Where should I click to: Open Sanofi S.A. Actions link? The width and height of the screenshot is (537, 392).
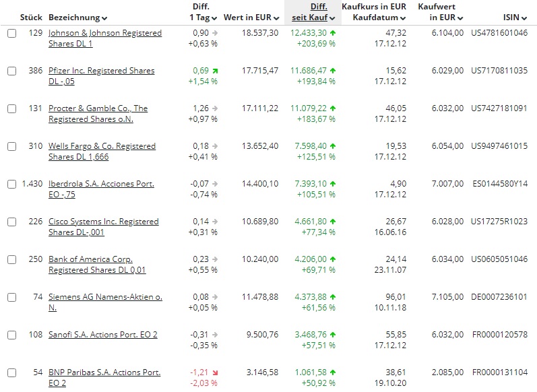coord(102,335)
